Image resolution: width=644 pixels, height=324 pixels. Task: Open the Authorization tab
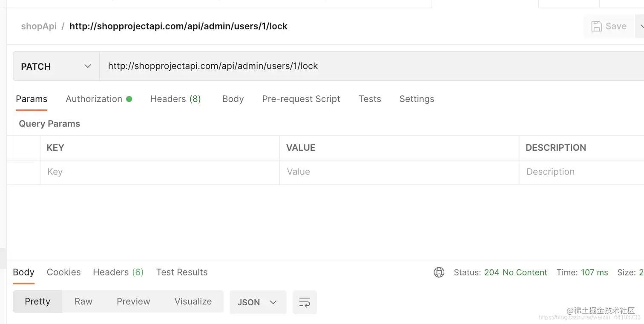point(99,99)
